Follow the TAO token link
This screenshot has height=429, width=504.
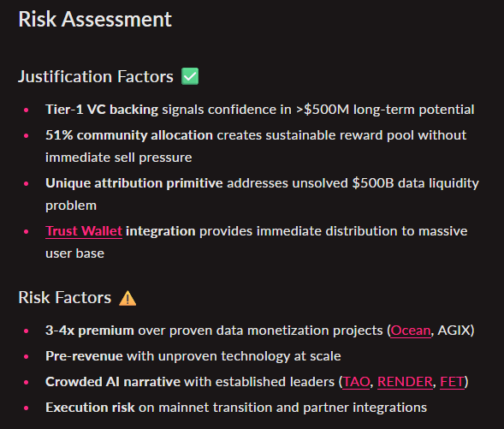pyautogui.click(x=356, y=382)
